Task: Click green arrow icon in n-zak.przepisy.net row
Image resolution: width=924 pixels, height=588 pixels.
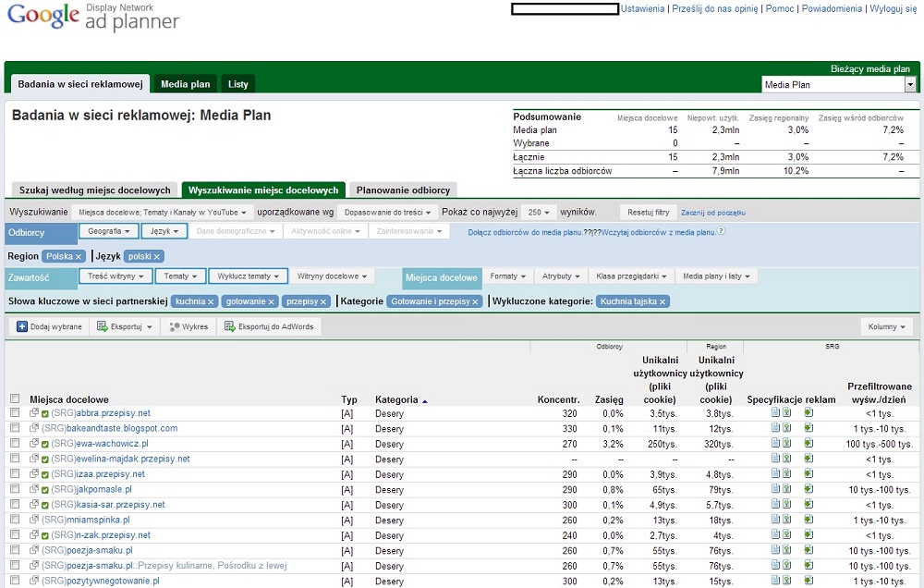Action: [x=808, y=535]
